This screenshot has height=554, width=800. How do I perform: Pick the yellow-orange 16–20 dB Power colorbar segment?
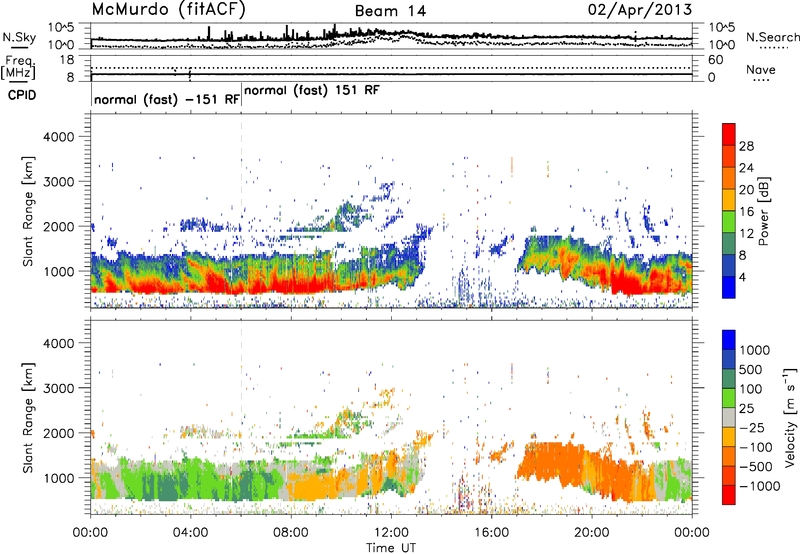(729, 200)
